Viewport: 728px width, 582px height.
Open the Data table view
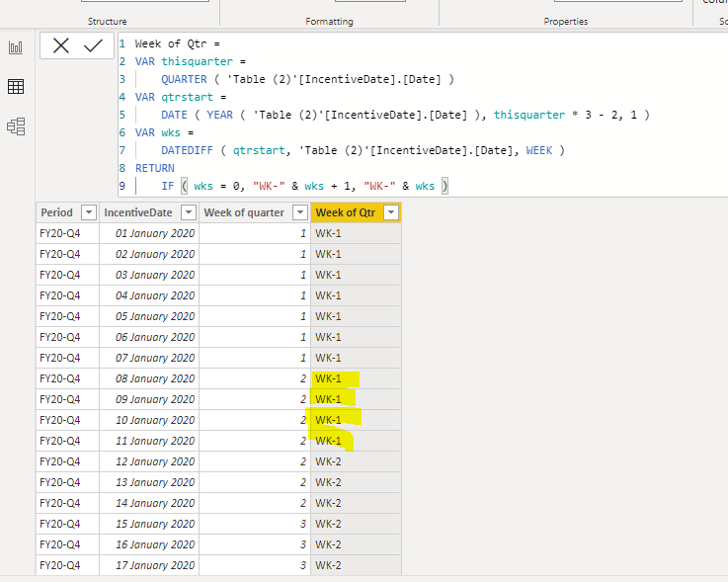click(16, 86)
